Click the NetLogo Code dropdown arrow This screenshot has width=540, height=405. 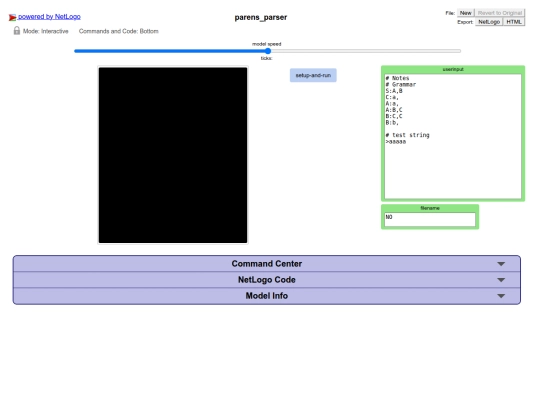501,280
